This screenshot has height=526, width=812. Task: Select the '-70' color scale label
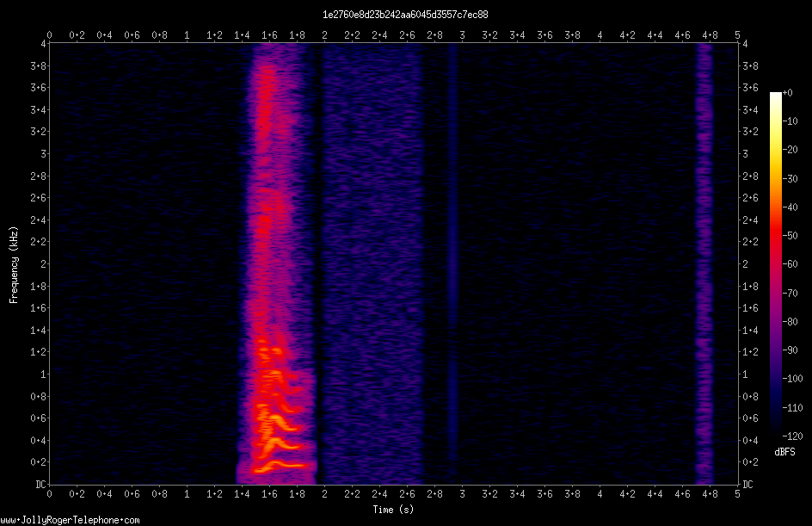790,294
